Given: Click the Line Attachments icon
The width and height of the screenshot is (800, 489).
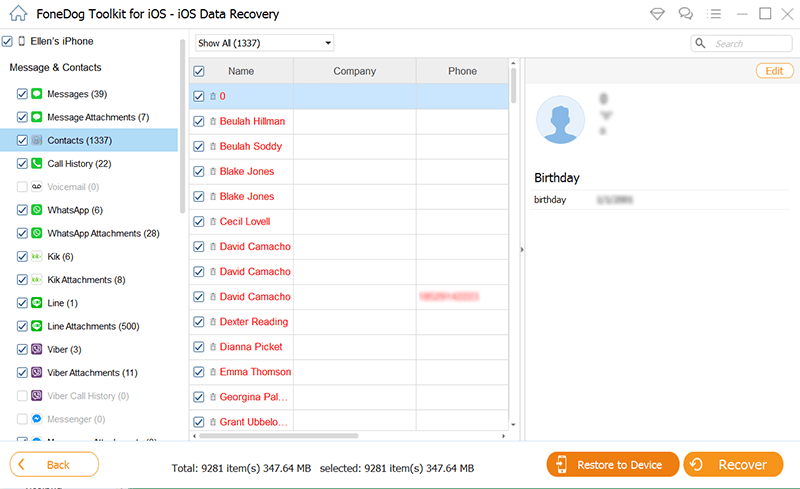Looking at the screenshot, I should pyautogui.click(x=37, y=326).
